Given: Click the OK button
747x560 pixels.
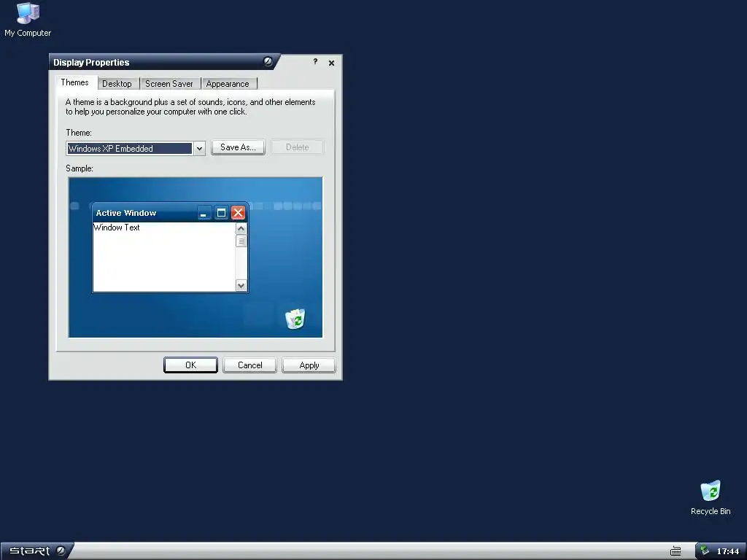Looking at the screenshot, I should click(x=190, y=365).
